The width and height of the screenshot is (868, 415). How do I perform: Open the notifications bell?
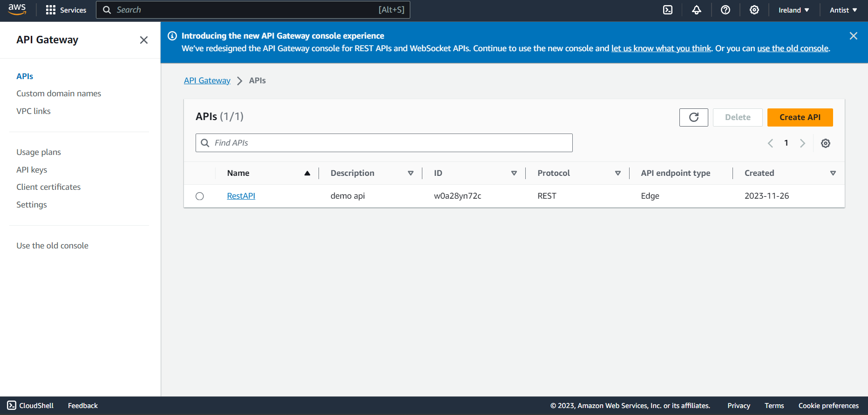pyautogui.click(x=697, y=10)
